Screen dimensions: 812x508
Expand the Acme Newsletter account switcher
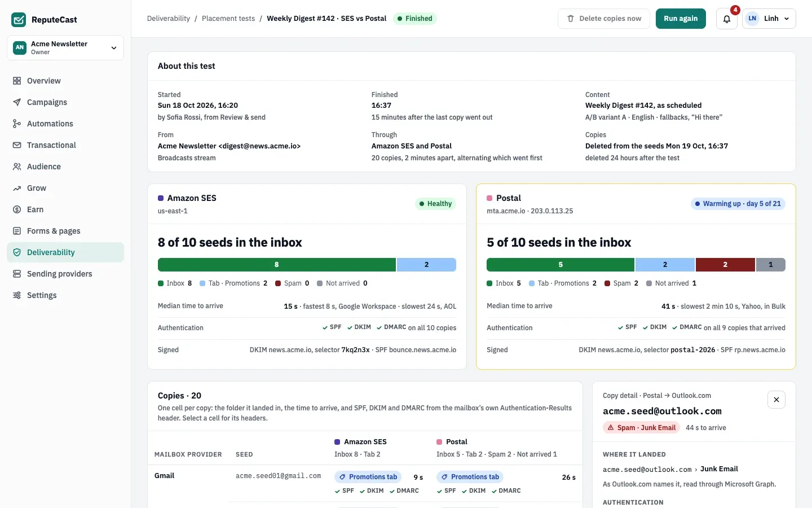(x=65, y=47)
